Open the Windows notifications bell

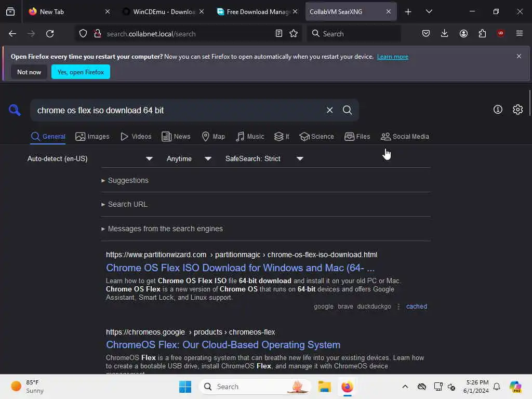click(497, 387)
